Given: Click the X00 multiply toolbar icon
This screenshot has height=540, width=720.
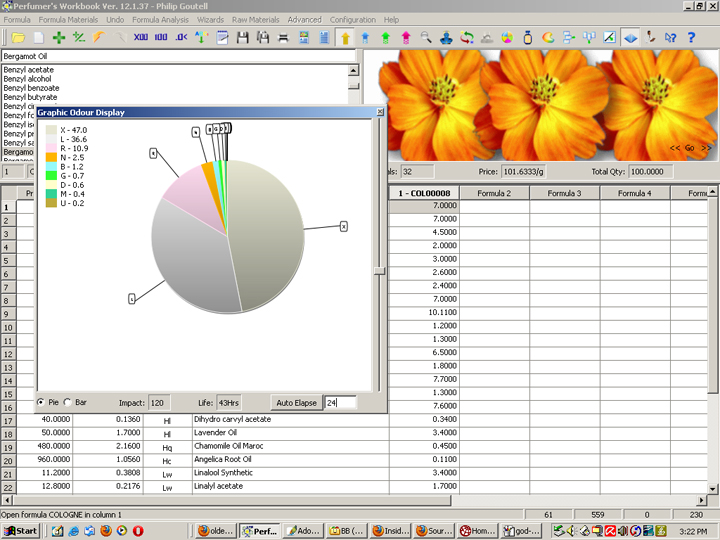Looking at the screenshot, I should (140, 37).
